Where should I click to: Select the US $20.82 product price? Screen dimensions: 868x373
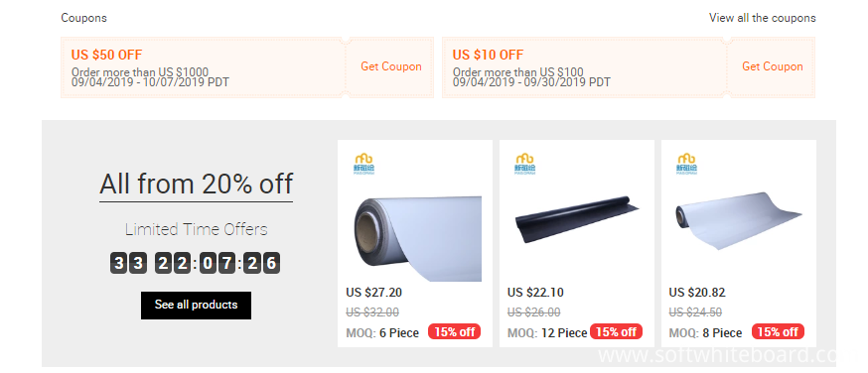697,293
